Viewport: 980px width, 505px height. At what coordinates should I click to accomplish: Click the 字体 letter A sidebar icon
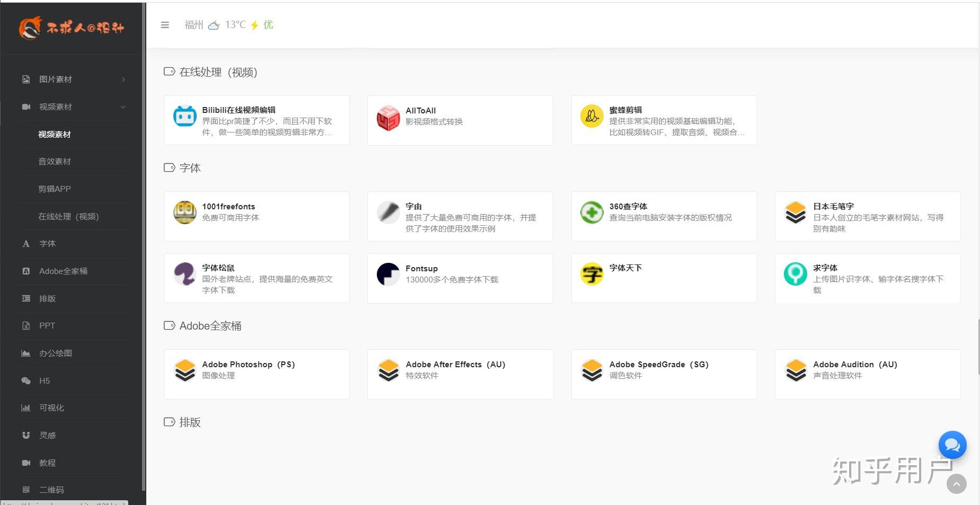26,244
